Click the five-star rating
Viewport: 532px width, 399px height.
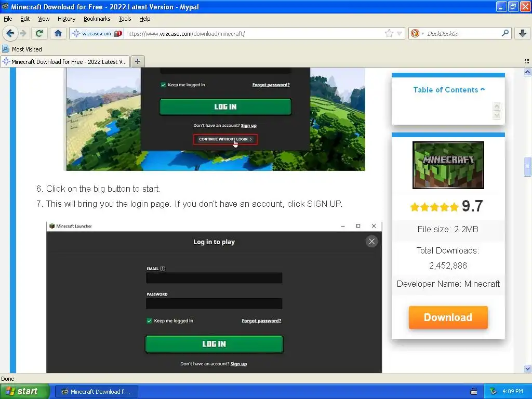point(434,207)
